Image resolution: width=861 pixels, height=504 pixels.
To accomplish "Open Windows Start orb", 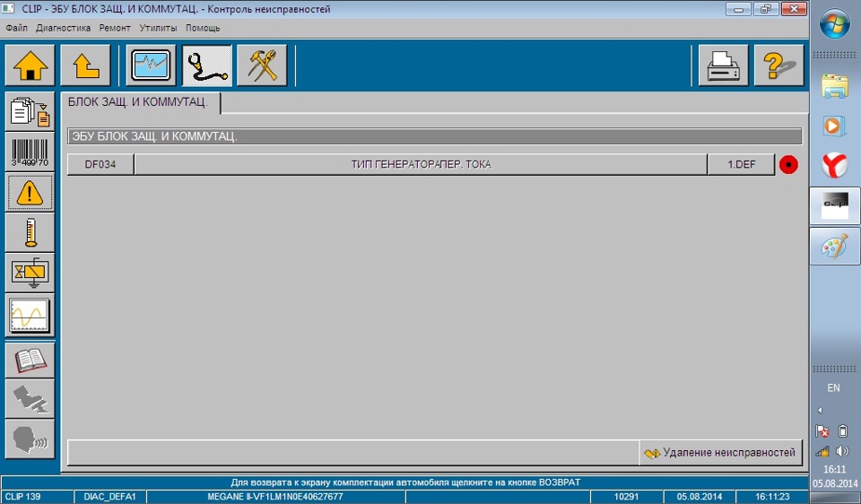I will point(834,24).
